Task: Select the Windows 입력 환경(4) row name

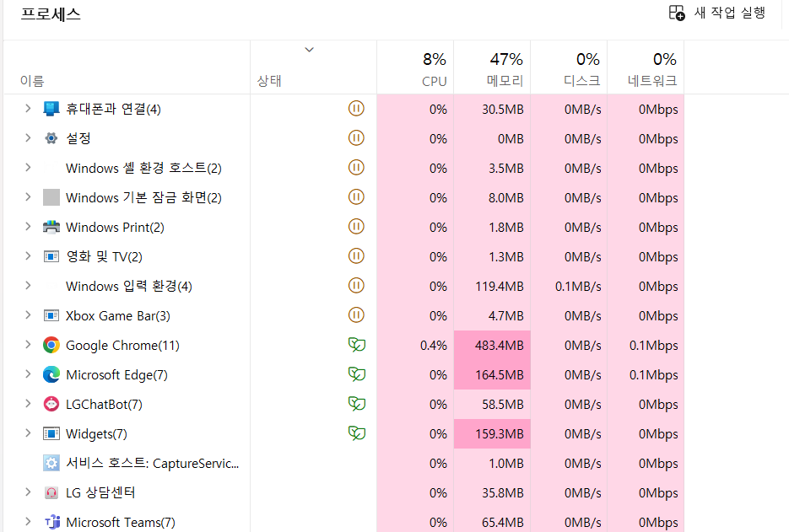Action: (129, 286)
